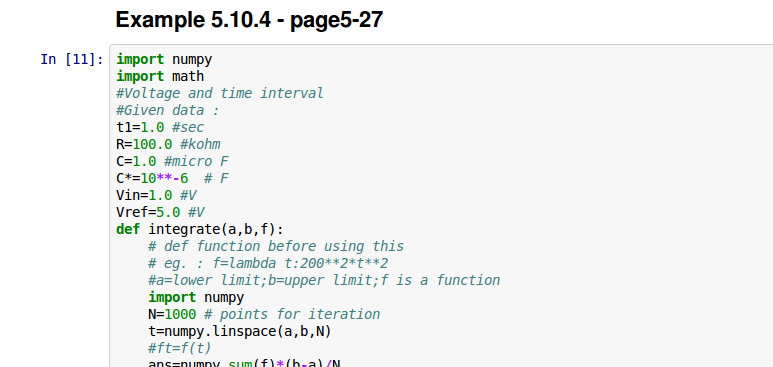Place cursor on the 'Vin=1.0 #V' line
This screenshot has width=773, height=367.
click(x=156, y=195)
